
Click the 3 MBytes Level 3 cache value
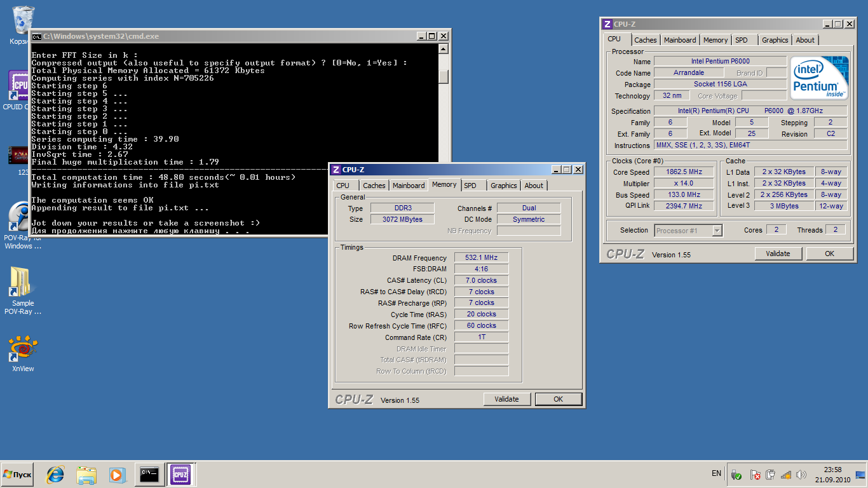[784, 206]
